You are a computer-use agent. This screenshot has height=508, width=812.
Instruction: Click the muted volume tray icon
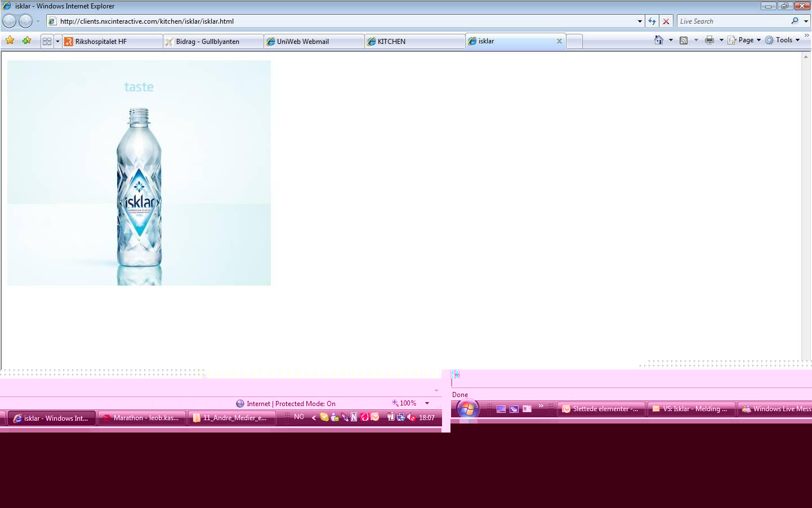click(411, 417)
